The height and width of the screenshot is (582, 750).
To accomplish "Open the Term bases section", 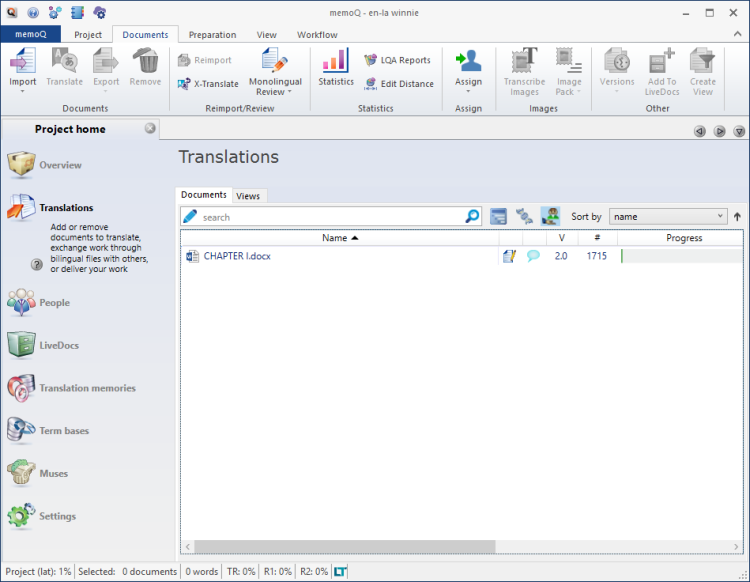I will [x=63, y=431].
